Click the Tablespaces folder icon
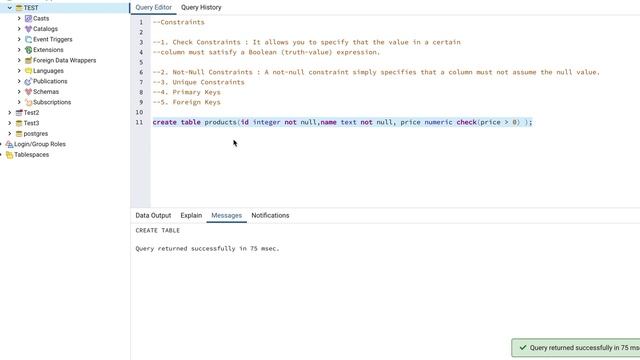 pyautogui.click(x=9, y=155)
